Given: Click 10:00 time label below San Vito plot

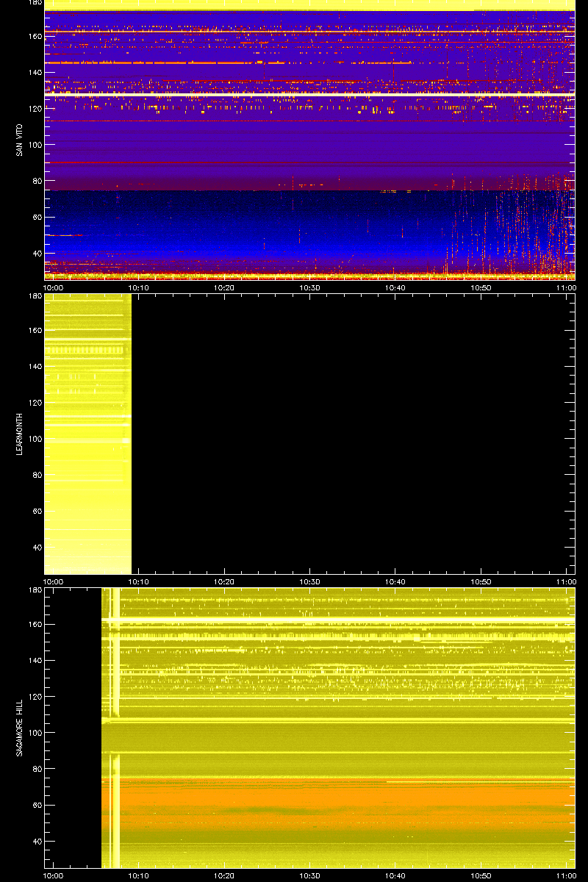Looking at the screenshot, I should (x=54, y=288).
